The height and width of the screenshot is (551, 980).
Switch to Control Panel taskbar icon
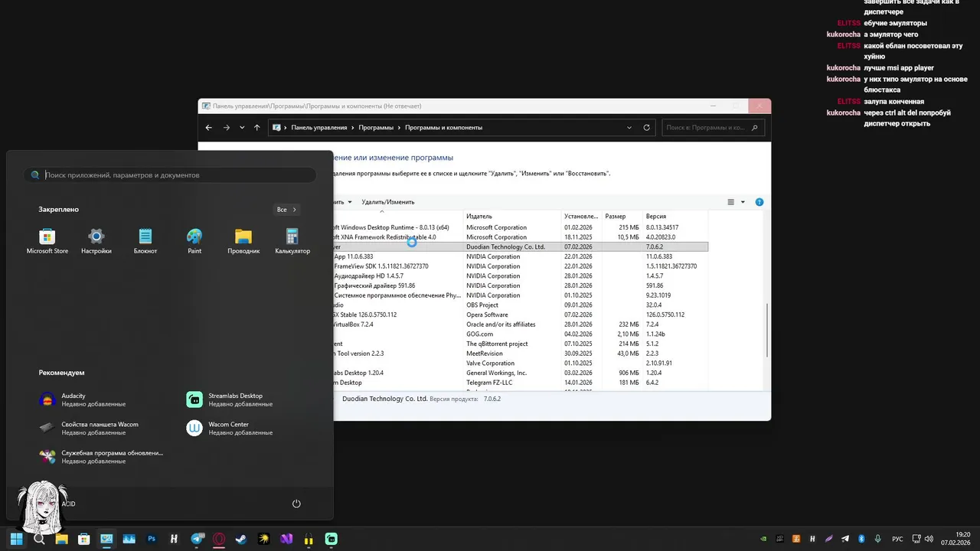click(x=106, y=539)
